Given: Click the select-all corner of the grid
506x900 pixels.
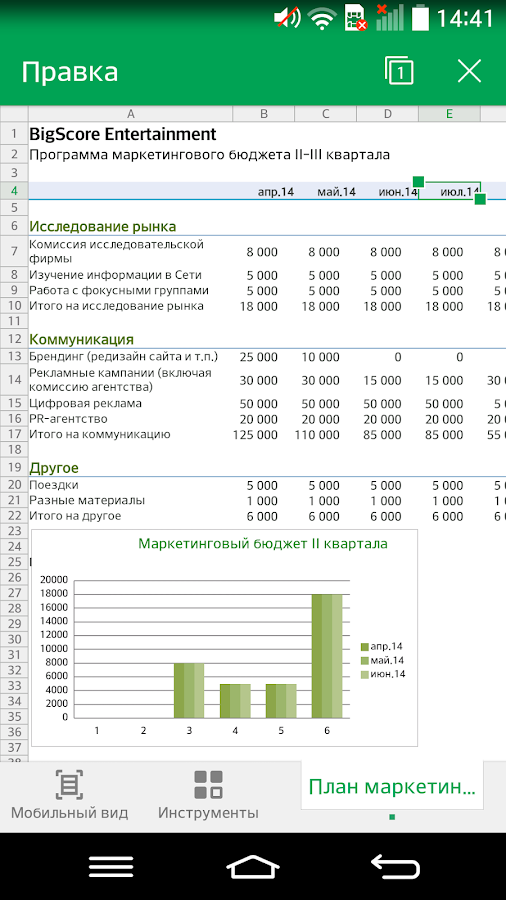Looking at the screenshot, I should (x=14, y=114).
